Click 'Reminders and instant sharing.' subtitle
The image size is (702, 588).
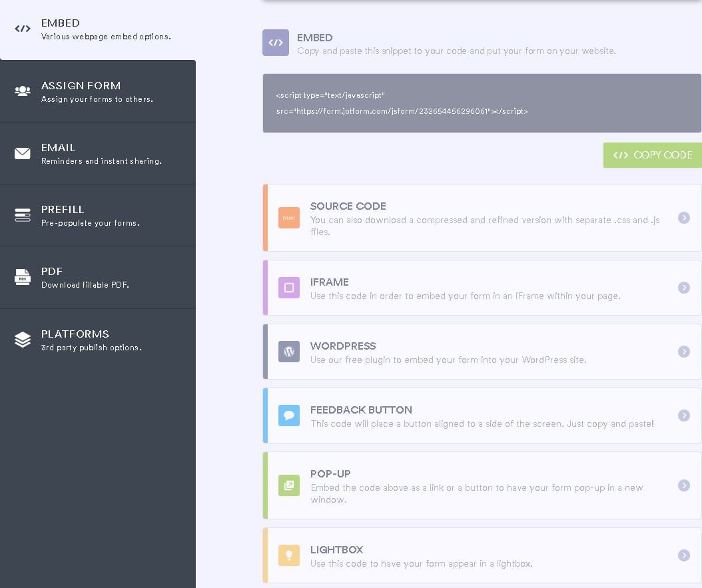[101, 161]
